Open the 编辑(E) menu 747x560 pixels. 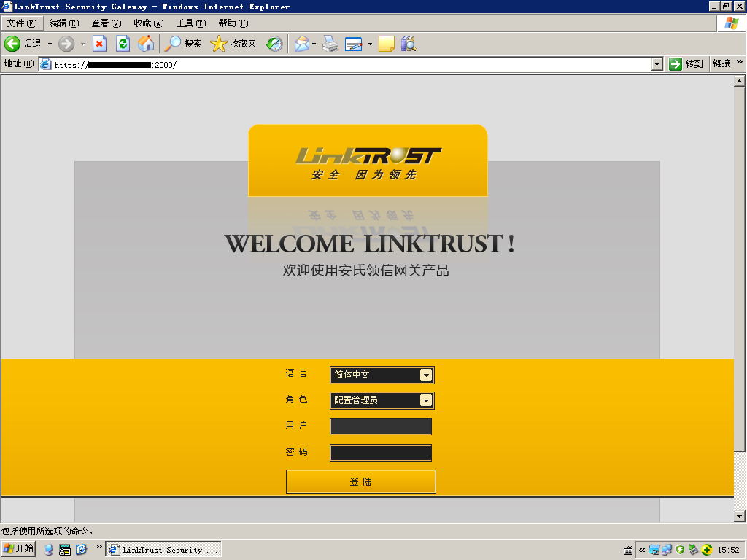pyautogui.click(x=64, y=23)
